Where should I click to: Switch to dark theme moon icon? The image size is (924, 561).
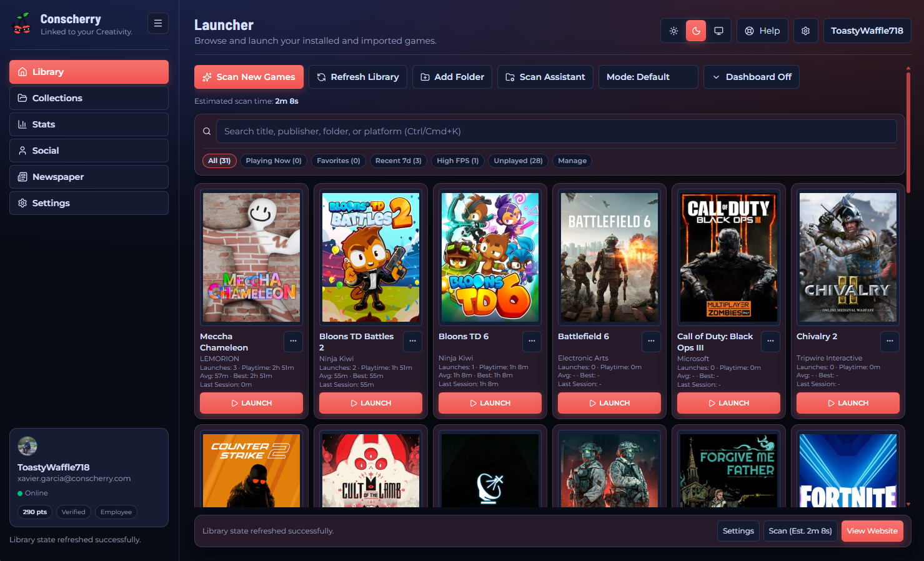point(696,31)
